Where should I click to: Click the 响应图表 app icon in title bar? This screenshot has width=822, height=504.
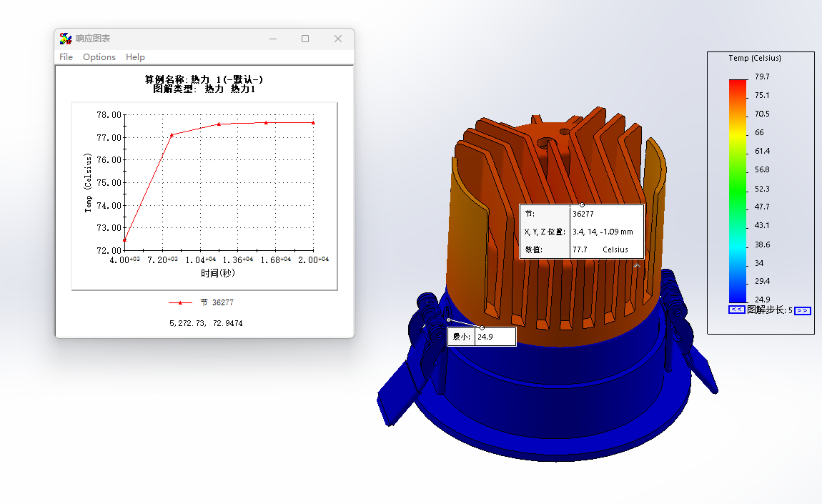[x=65, y=39]
